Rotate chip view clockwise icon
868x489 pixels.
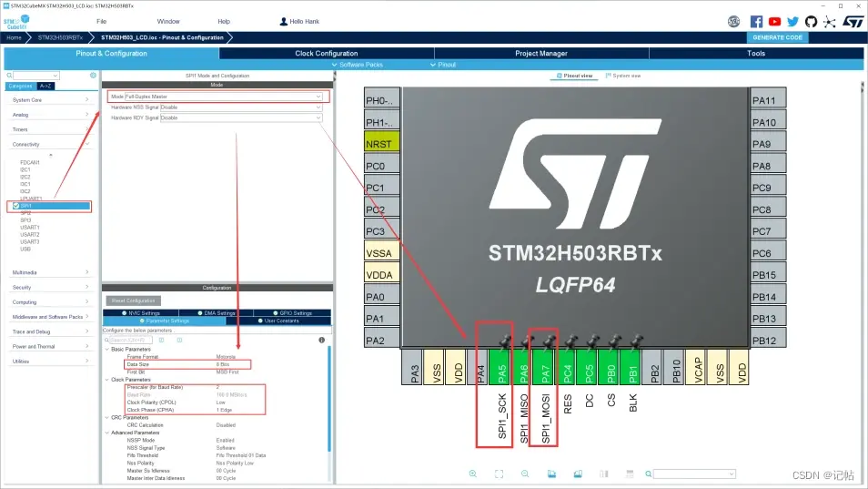[551, 474]
